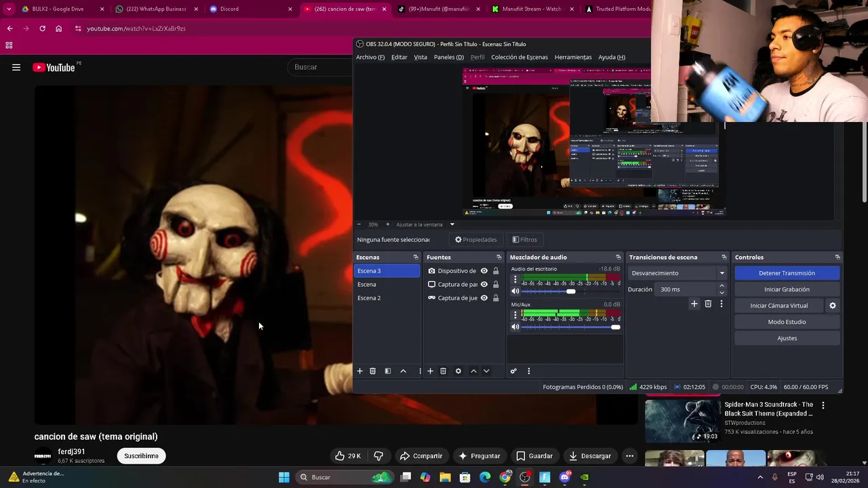
Task: Open YouTube hamburger guide menu
Action: click(16, 67)
